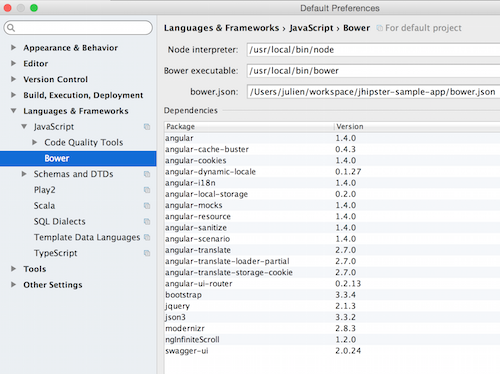Viewport: 500px width, 374px height.
Task: Collapse Languages & Frameworks section
Action: tap(13, 111)
